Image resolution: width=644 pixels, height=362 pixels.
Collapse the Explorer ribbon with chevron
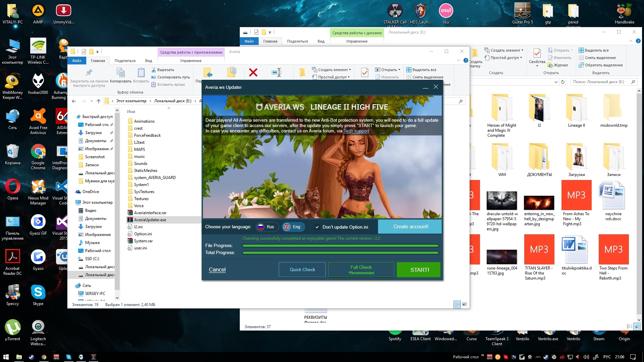459,61
